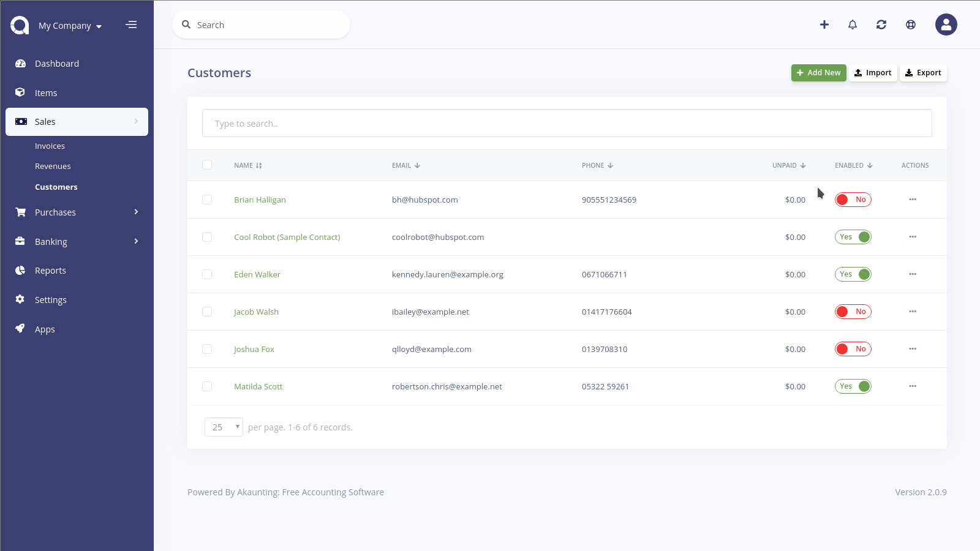The width and height of the screenshot is (980, 551).
Task: Go to Invoices in the Sales submenu
Action: point(50,146)
